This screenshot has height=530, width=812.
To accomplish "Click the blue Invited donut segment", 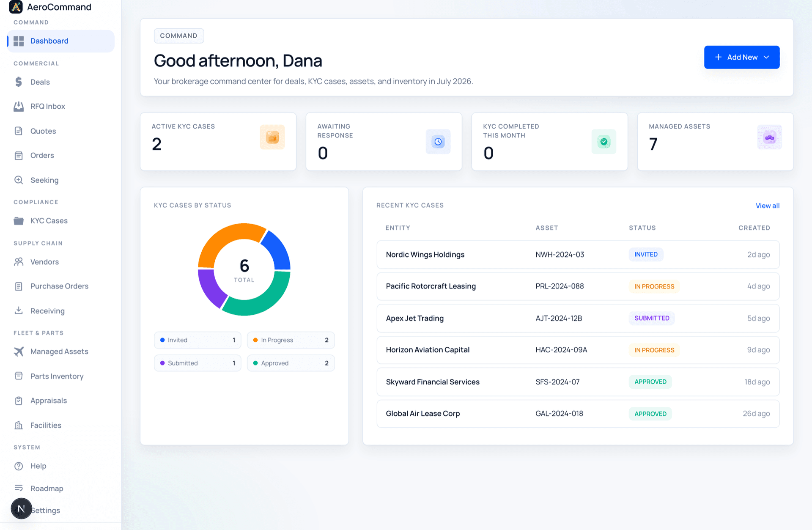I will coord(279,251).
